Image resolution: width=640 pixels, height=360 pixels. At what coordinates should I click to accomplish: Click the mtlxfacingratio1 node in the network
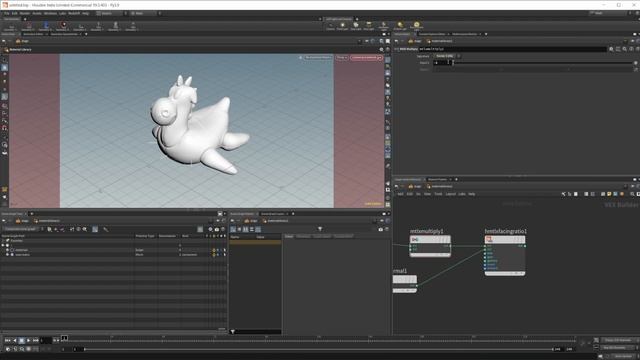coord(505,255)
